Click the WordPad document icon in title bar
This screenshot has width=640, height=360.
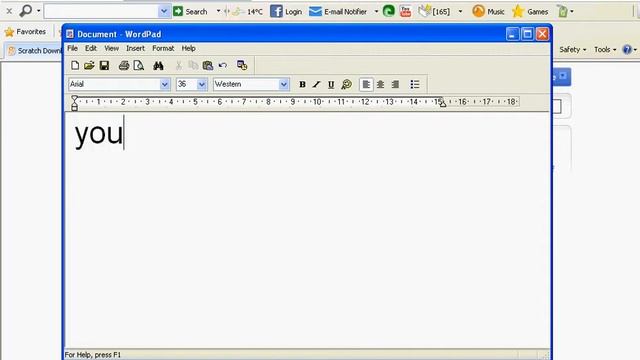(70, 34)
